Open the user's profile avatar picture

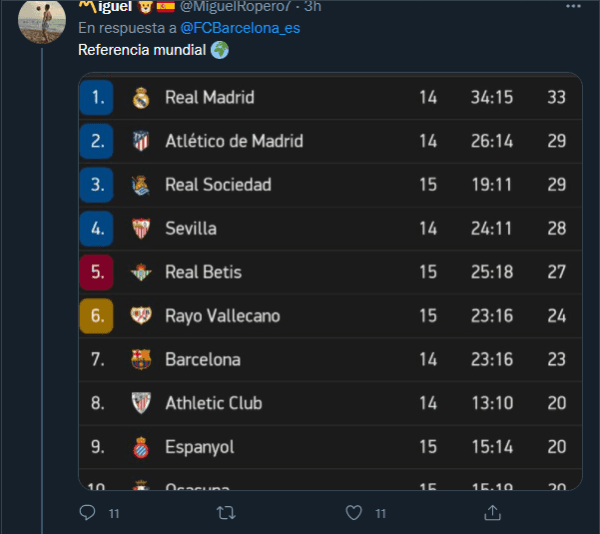42,22
